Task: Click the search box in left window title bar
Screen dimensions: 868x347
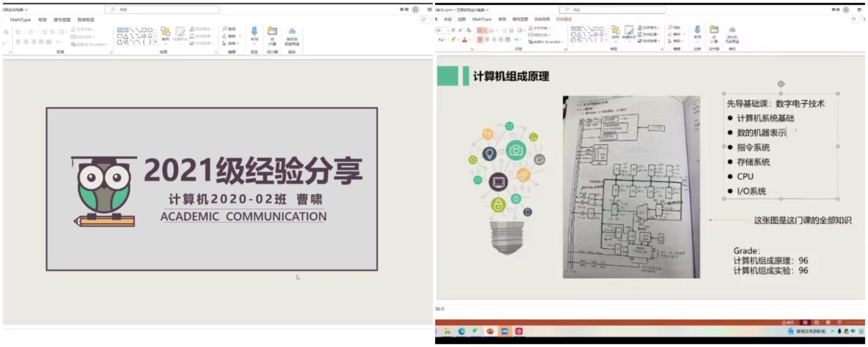Action: coord(163,10)
